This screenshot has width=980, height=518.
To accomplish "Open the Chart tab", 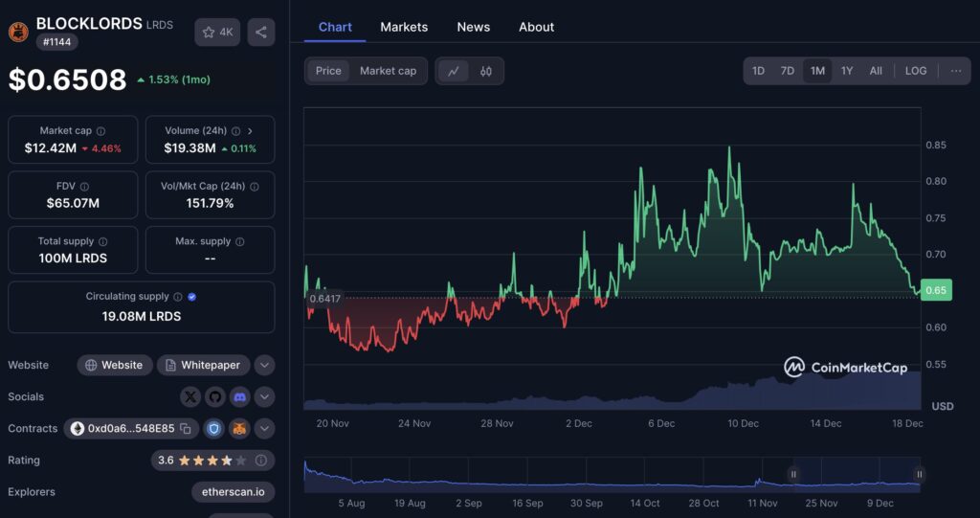I will [335, 27].
